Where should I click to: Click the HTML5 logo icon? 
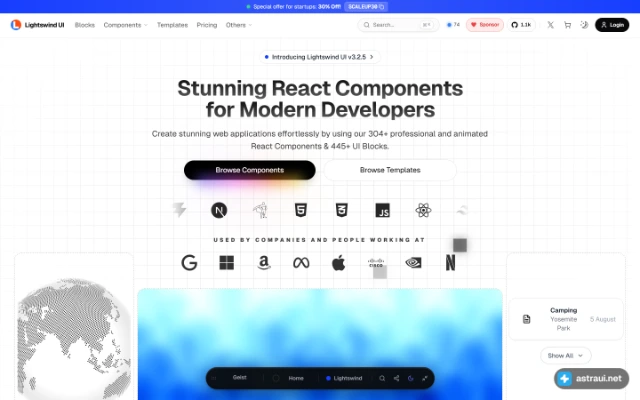point(301,210)
